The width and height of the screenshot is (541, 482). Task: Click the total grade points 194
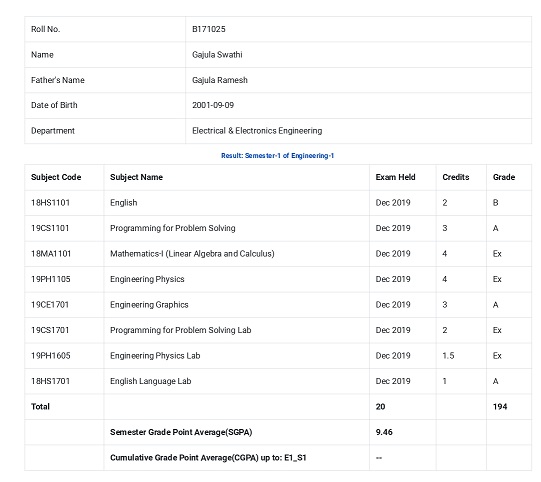[x=500, y=406]
